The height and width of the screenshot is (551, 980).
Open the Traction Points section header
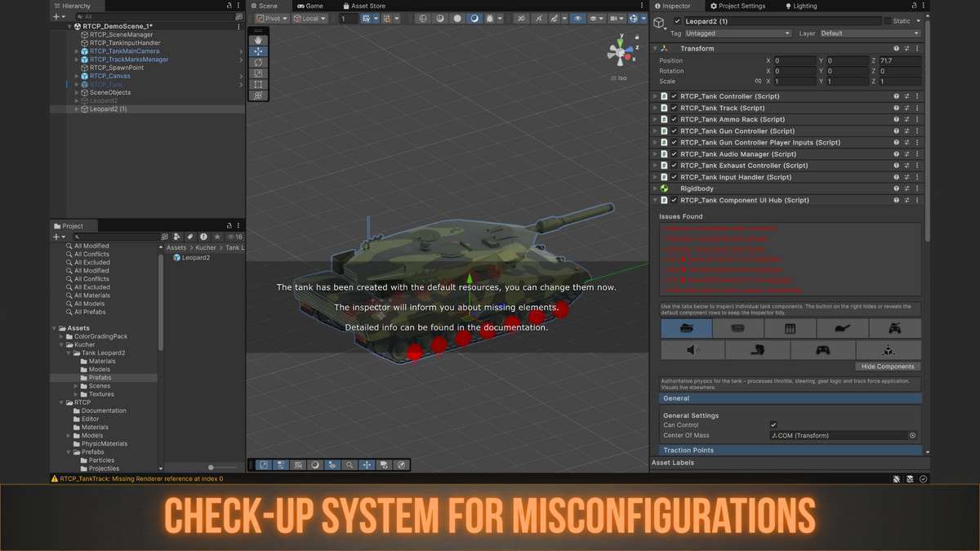click(791, 451)
